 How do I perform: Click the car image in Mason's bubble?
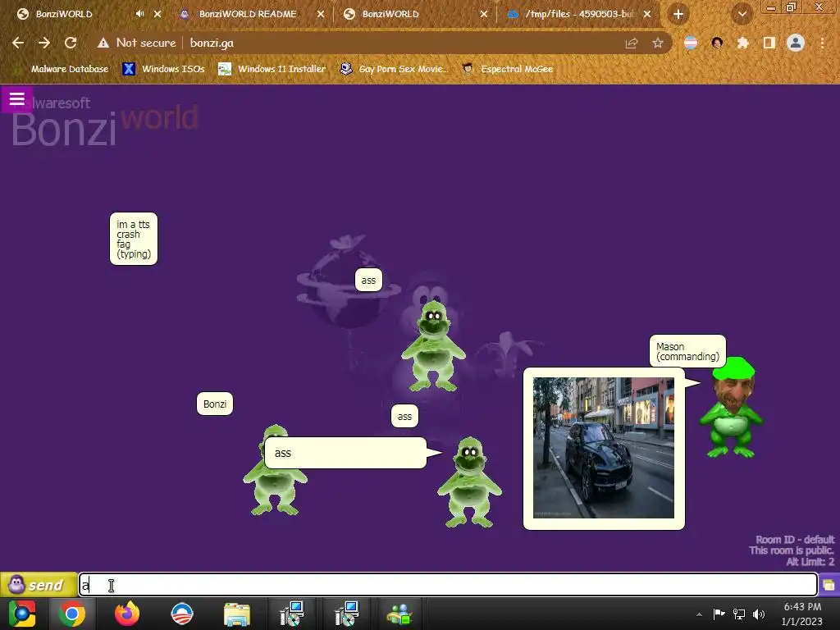pyautogui.click(x=604, y=448)
